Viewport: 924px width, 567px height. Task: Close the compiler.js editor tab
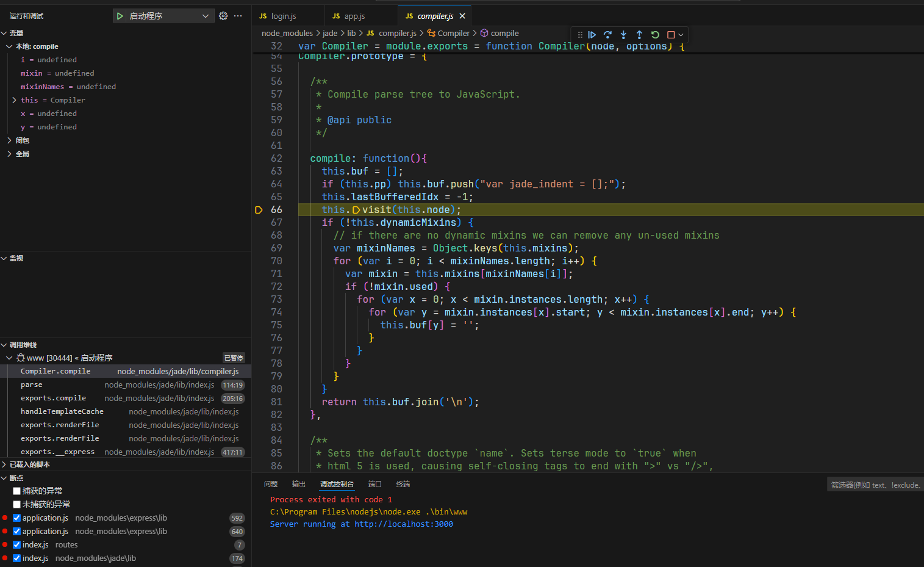click(x=462, y=16)
